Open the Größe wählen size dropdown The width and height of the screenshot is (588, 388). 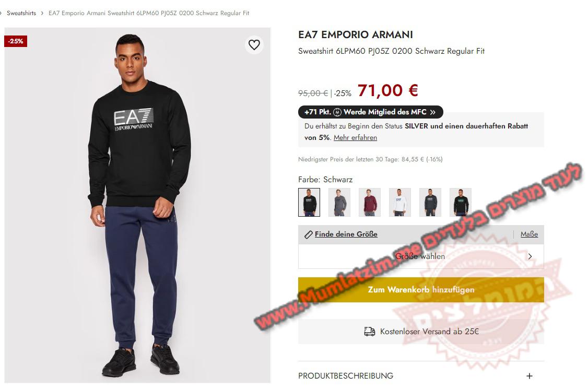[421, 256]
